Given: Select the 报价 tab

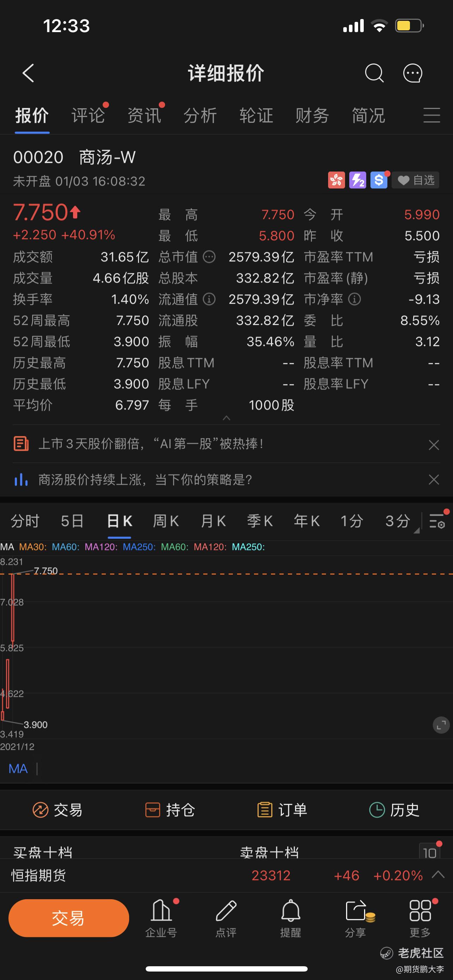Looking at the screenshot, I should tap(32, 115).
